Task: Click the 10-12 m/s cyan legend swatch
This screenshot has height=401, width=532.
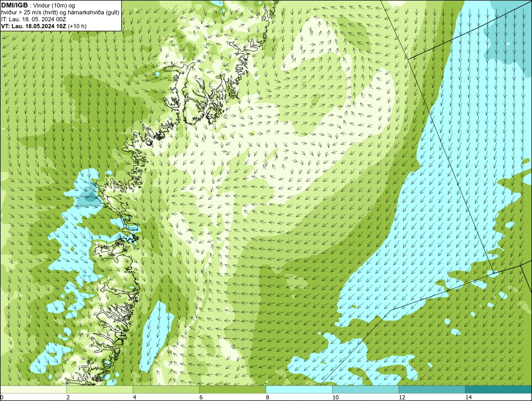Action: (x=366, y=389)
